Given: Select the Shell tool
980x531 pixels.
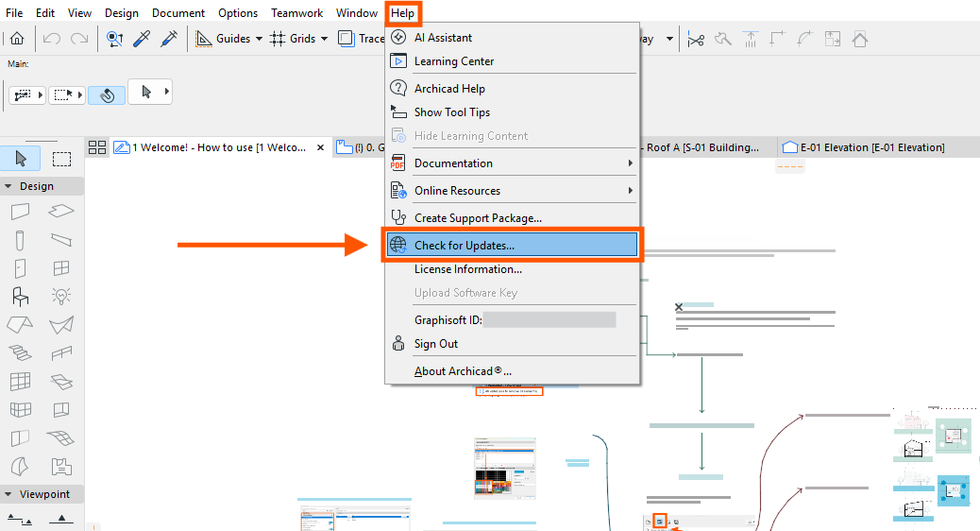Looking at the screenshot, I should click(61, 325).
